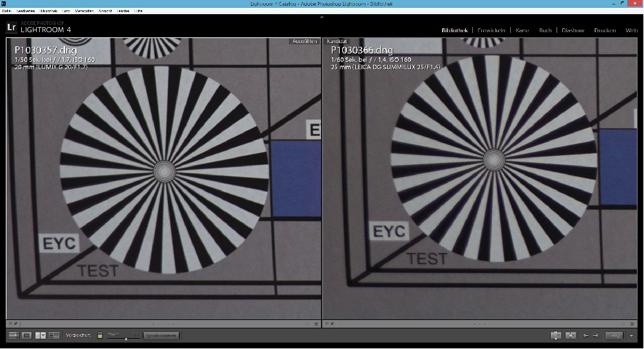Image resolution: width=644 pixels, height=349 pixels.
Task: Open toolbar options dropdown triangle
Action: pyautogui.click(x=631, y=336)
